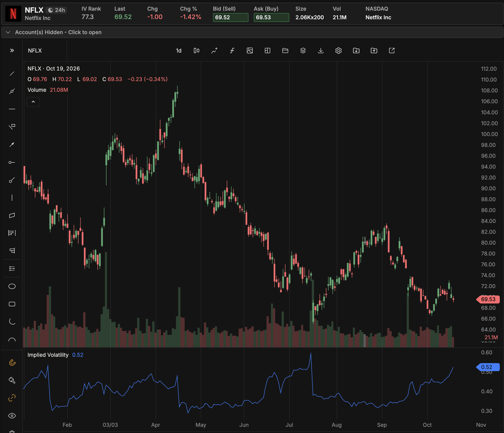Click the 0.52 implied volatility axis label

488,367
